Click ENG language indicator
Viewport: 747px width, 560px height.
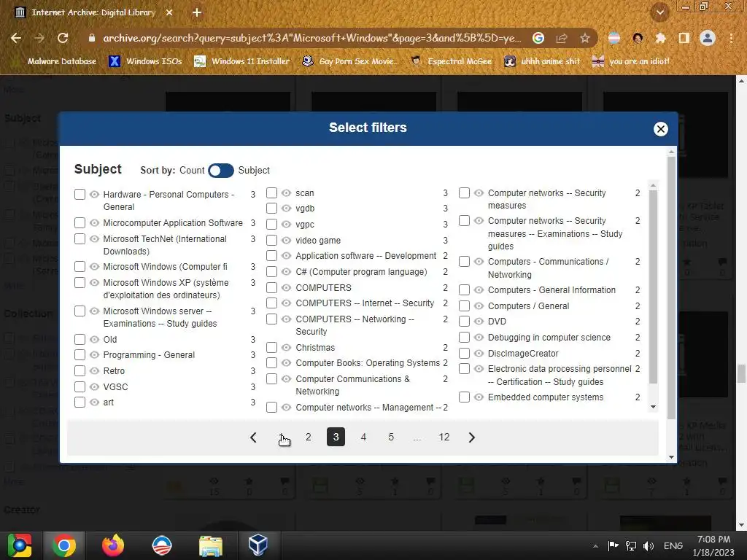coord(673,546)
